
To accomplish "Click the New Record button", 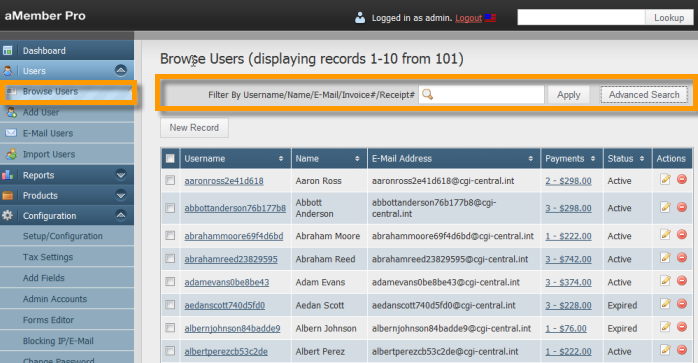I will click(194, 128).
